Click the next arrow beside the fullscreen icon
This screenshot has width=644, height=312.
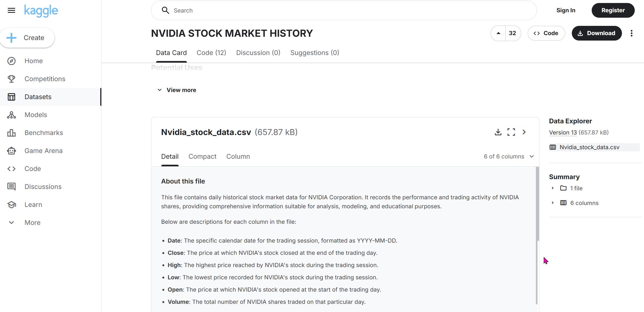(x=524, y=132)
